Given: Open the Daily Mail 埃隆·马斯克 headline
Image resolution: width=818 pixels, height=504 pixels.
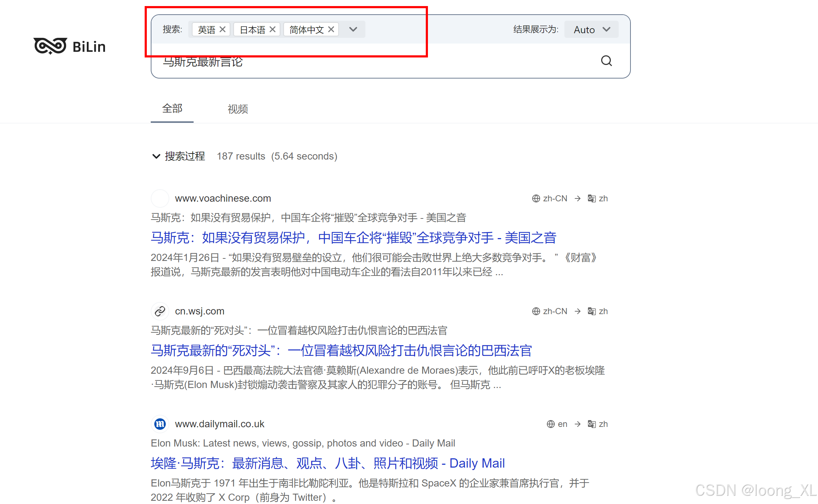Looking at the screenshot, I should (x=327, y=463).
